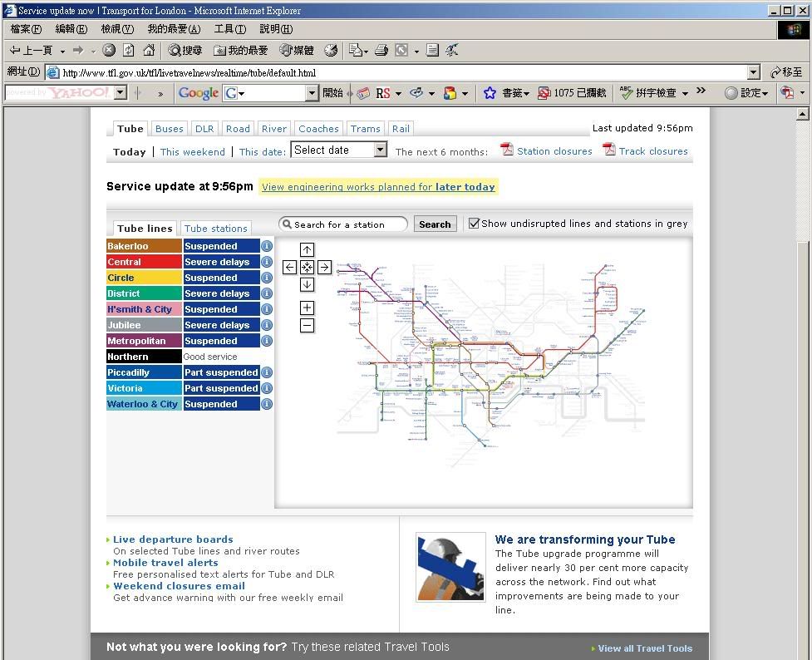The width and height of the screenshot is (812, 660).
Task: Click the info icon for Bakerloo line
Action: 267,246
